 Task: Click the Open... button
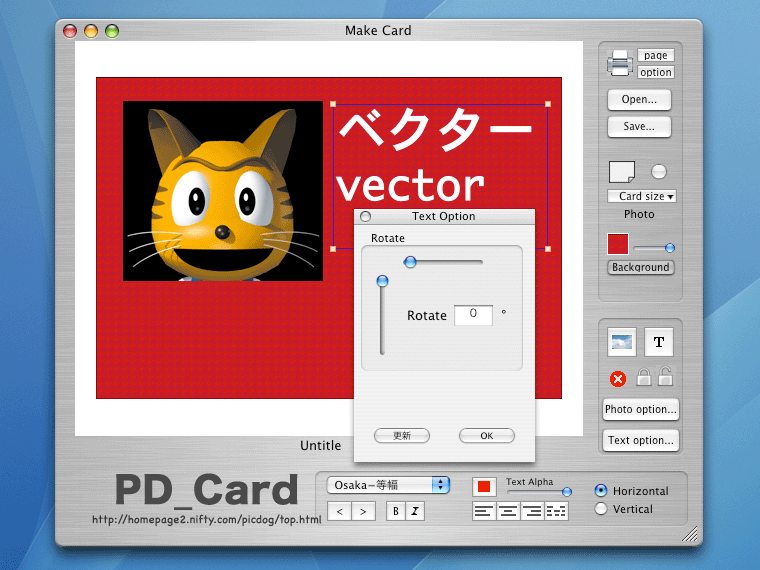639,99
